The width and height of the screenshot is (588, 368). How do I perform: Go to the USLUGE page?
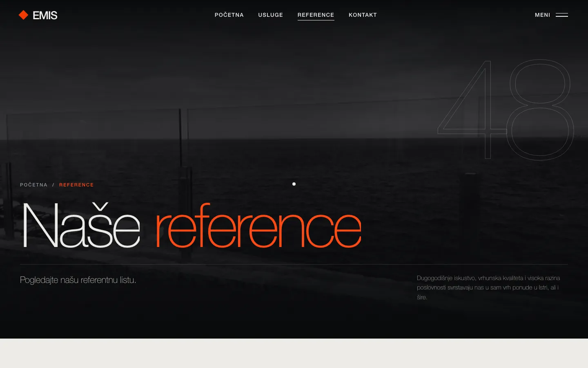(x=270, y=15)
